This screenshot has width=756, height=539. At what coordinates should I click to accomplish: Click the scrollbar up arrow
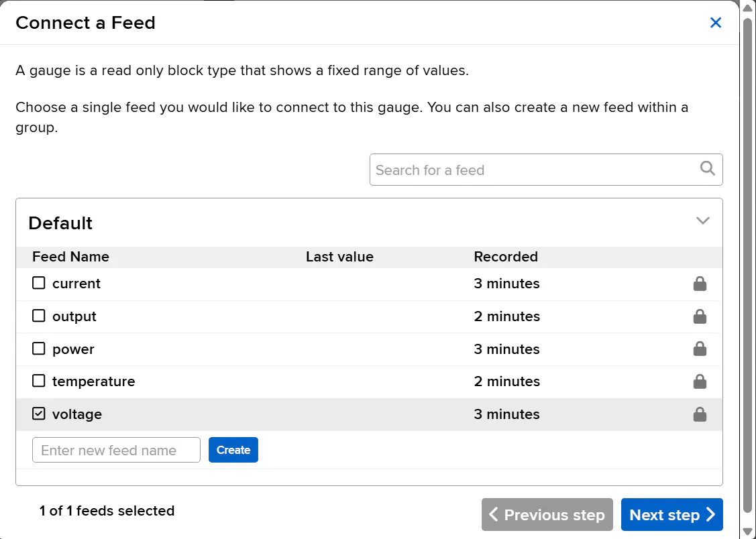(748, 8)
